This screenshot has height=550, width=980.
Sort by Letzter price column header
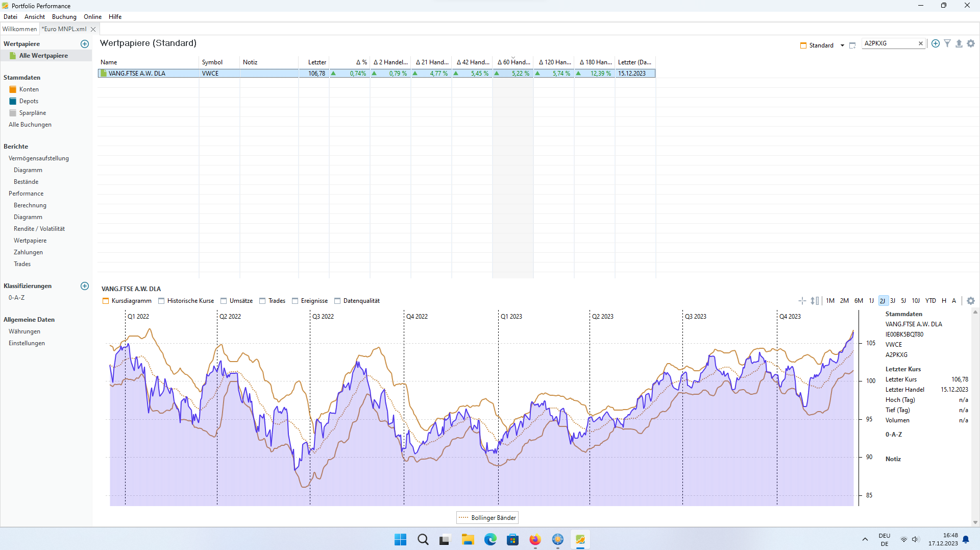click(314, 62)
